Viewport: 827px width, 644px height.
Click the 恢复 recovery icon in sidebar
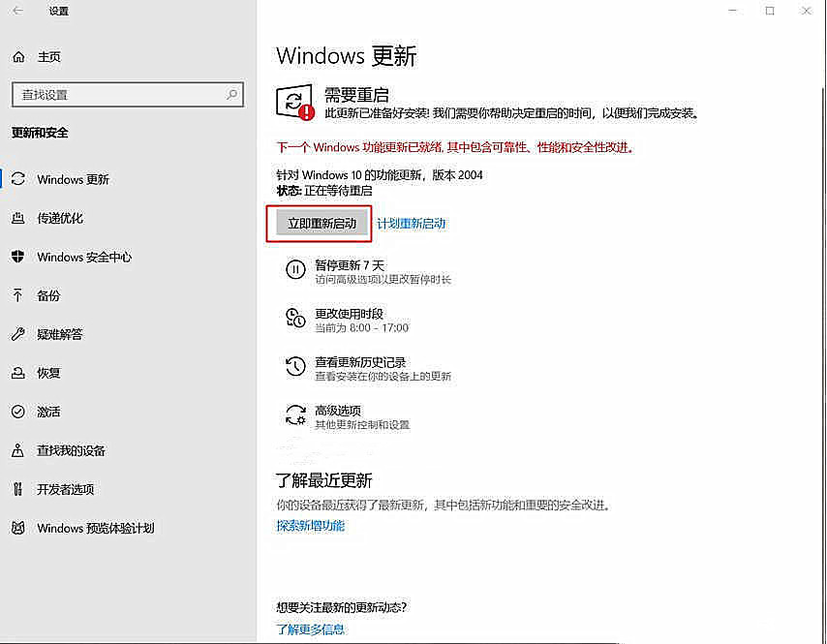tap(18, 373)
